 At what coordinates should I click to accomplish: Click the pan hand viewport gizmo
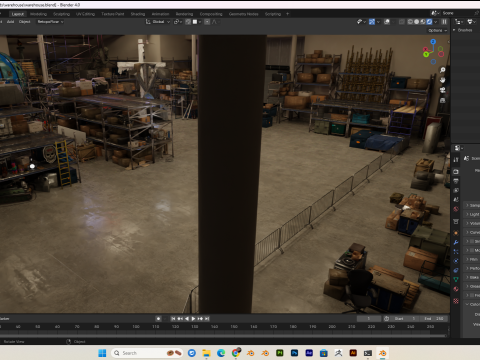(x=443, y=80)
